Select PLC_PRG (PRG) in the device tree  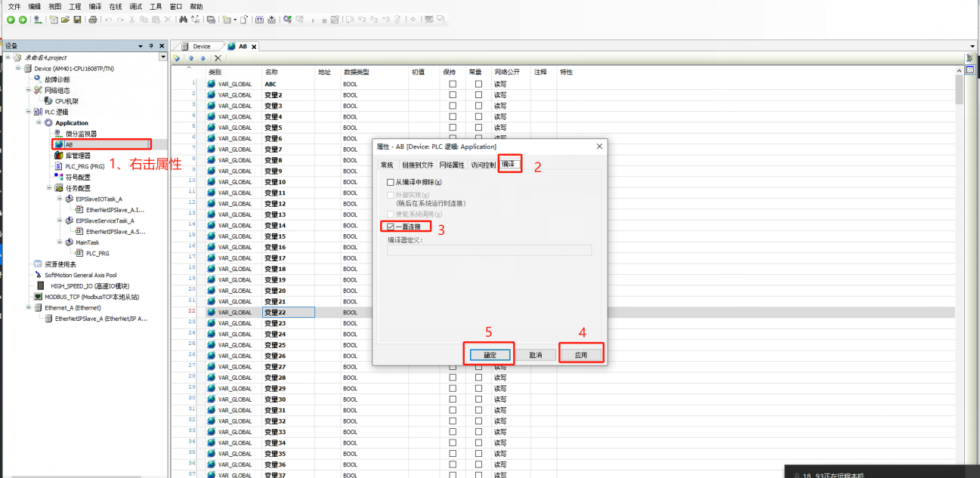point(84,166)
